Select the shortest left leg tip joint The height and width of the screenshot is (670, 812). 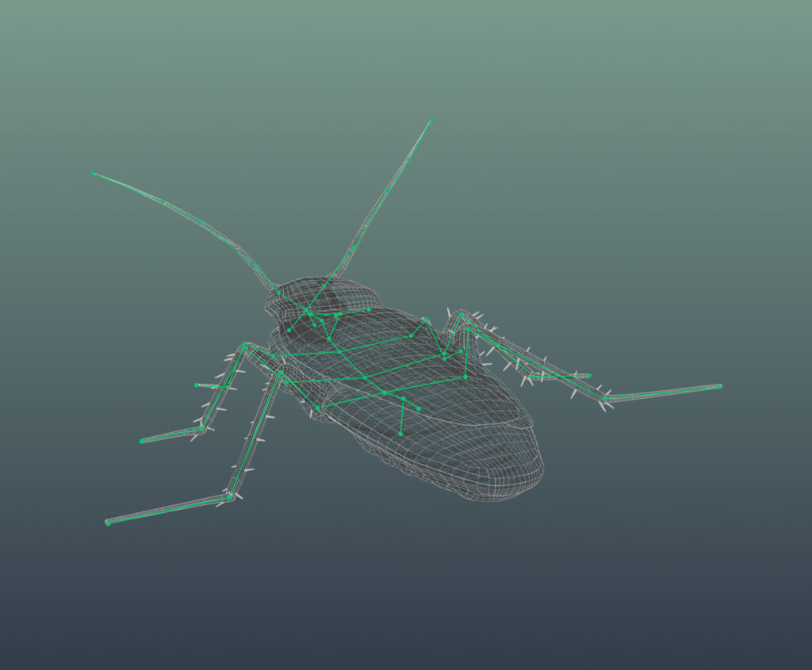(x=197, y=385)
